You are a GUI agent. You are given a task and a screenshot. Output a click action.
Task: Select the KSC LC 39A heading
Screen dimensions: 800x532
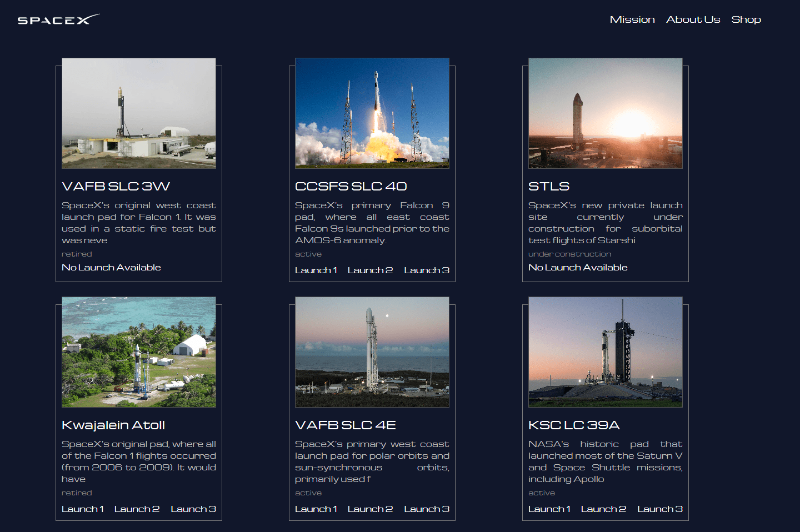[574, 425]
